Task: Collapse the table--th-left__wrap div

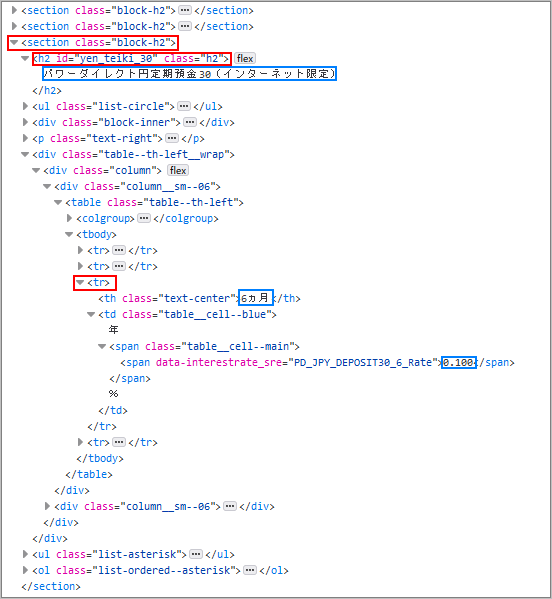Action: (25, 154)
